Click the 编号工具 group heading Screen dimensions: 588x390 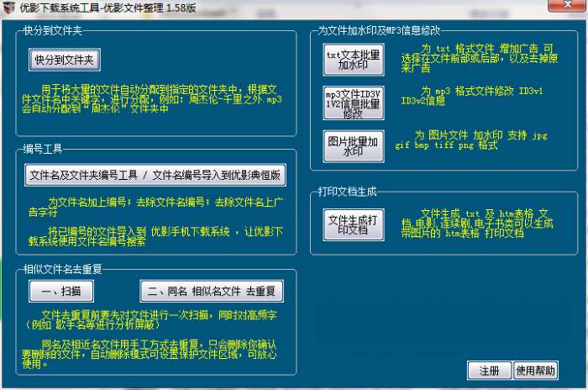pos(42,149)
